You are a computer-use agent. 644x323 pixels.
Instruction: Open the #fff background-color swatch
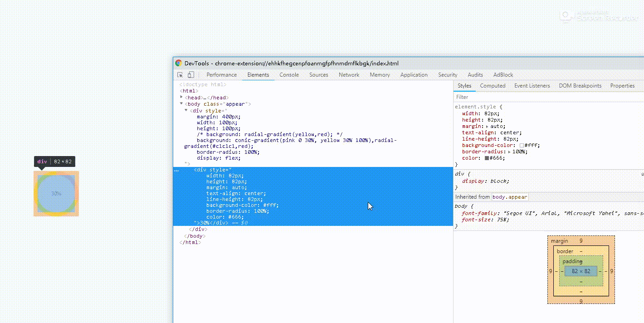(x=522, y=146)
